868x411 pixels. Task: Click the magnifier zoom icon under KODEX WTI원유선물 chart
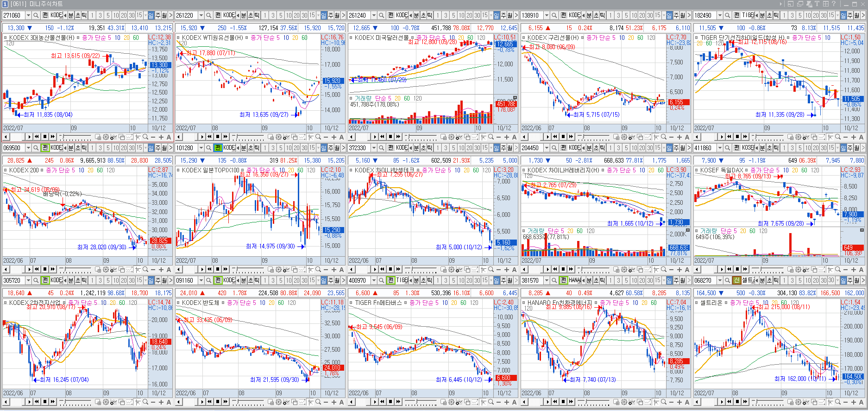click(x=318, y=137)
